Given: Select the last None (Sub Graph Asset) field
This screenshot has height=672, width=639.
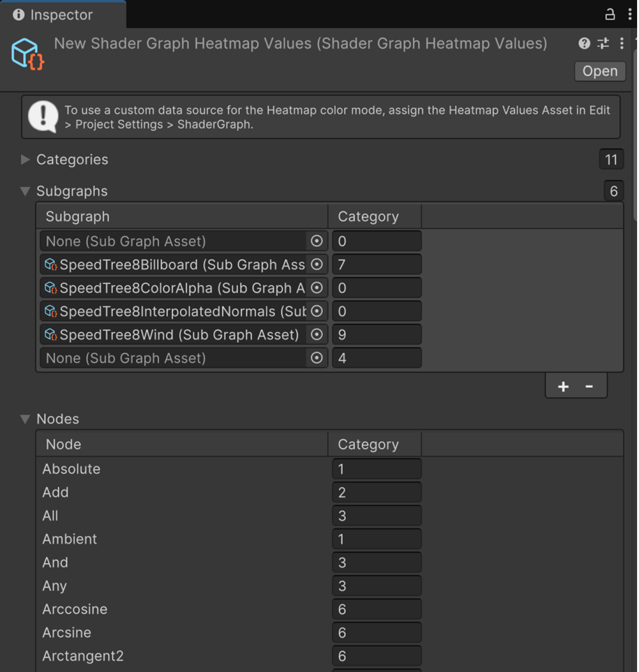Looking at the screenshot, I should tap(184, 358).
